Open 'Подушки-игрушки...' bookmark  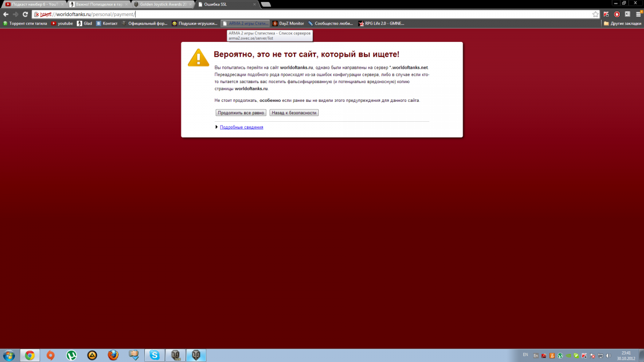click(195, 24)
